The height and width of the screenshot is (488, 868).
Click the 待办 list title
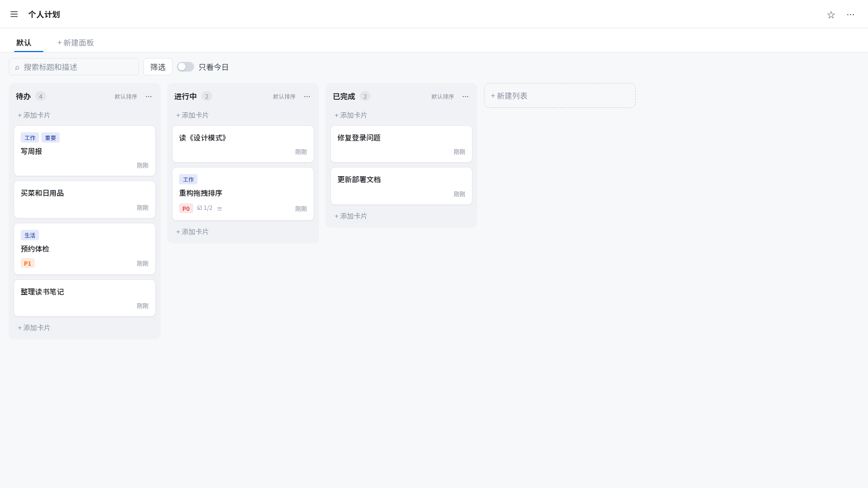tap(23, 97)
